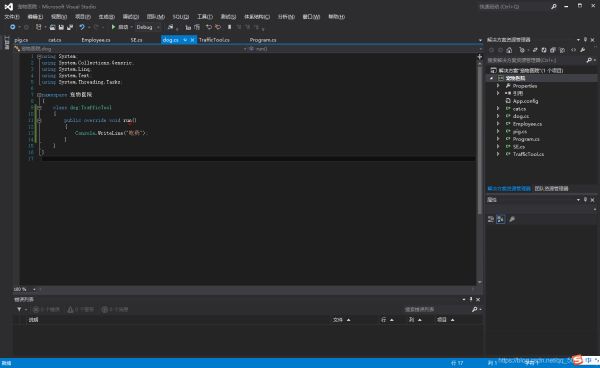Click the Property Pages wrench in Properties panel
This screenshot has height=368, width=600.
[512, 219]
